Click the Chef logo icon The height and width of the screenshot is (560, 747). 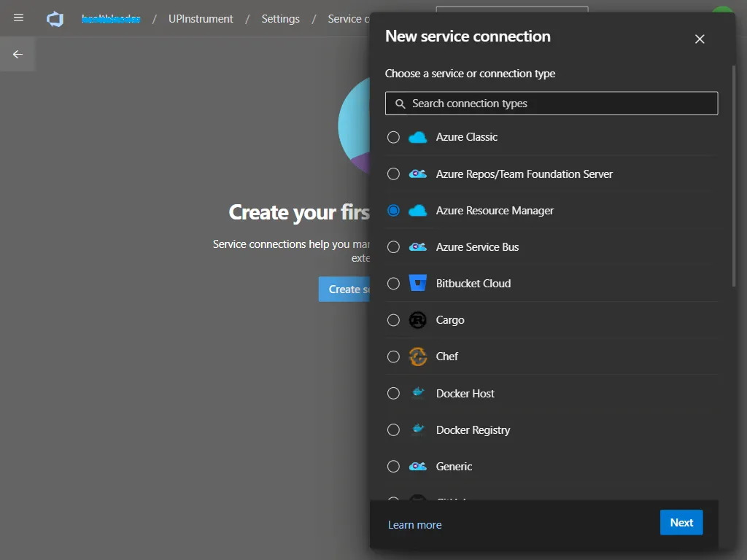pyautogui.click(x=418, y=357)
